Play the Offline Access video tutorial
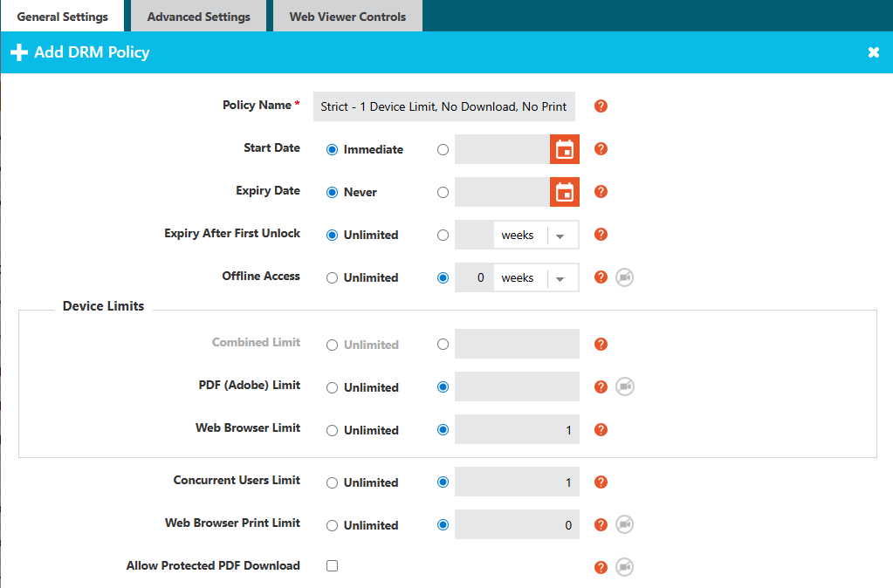This screenshot has height=588, width=893. [625, 277]
